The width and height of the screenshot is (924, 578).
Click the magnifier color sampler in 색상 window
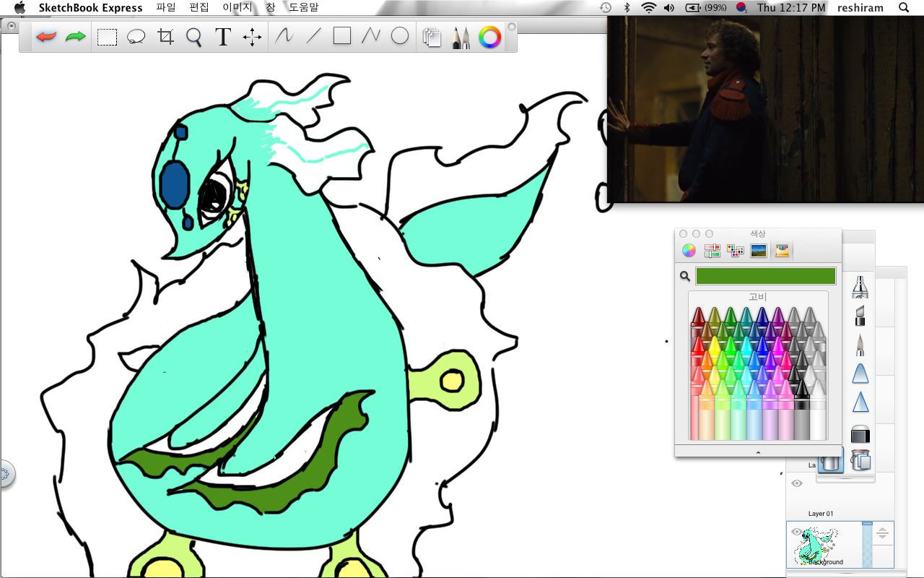[685, 276]
